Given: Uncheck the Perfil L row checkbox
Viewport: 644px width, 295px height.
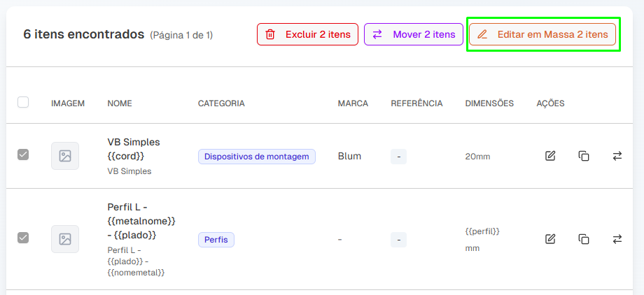Looking at the screenshot, I should point(23,238).
